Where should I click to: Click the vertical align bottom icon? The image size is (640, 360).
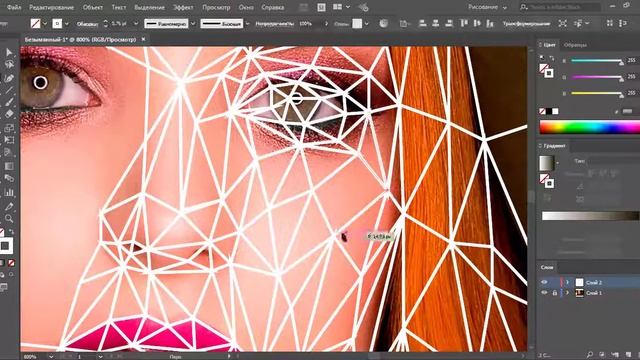490,24
